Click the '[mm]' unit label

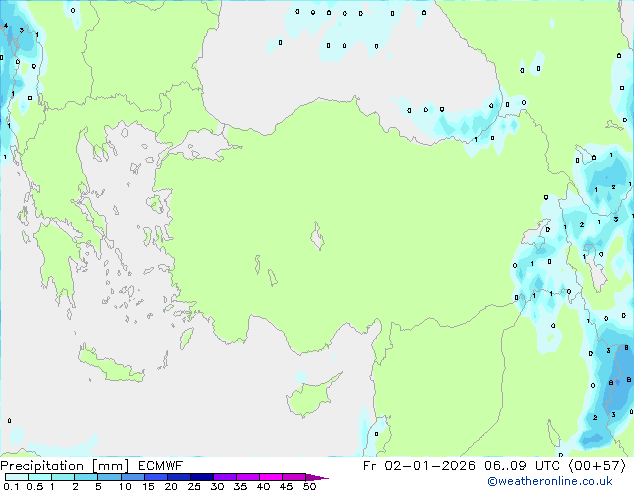110,466
